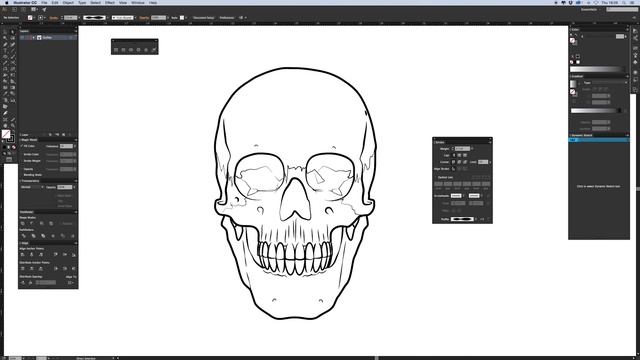This screenshot has height=360, width=640.
Task: Click Vertical Align Bottom in Align panel
Action: coord(73,254)
